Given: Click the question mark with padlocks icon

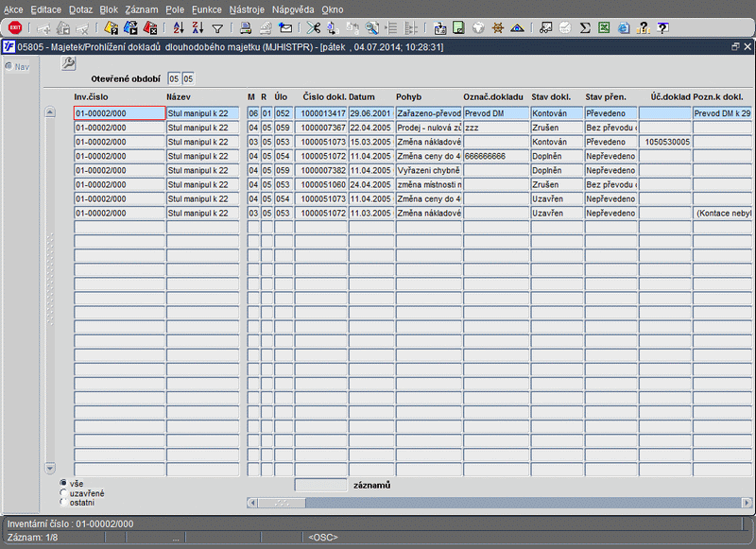Looking at the screenshot, I should pos(644,28).
